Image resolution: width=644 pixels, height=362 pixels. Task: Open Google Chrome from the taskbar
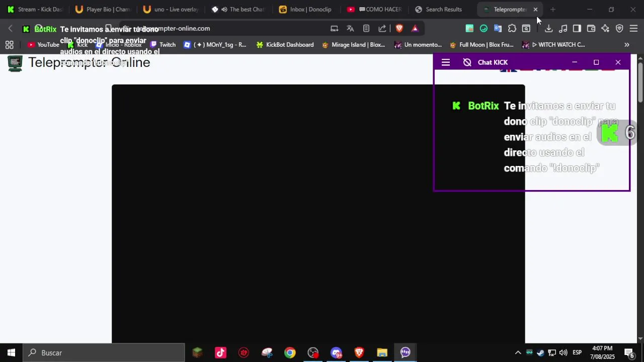point(290,352)
